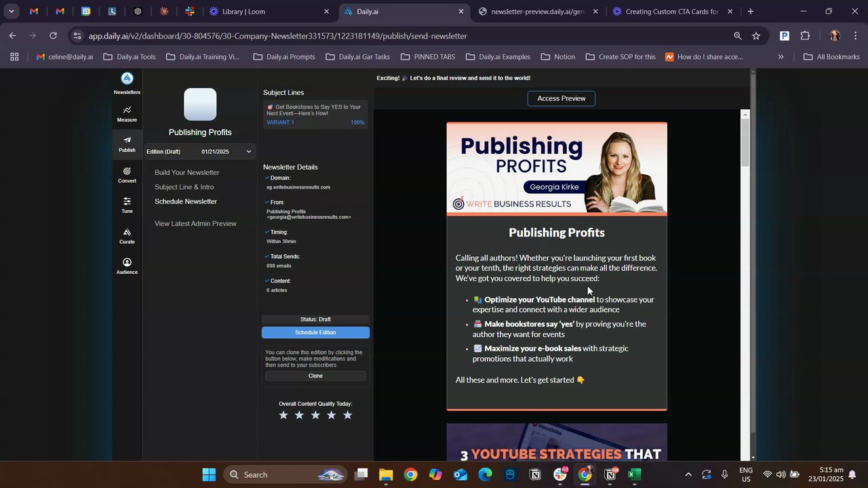Open the Curate section

127,236
